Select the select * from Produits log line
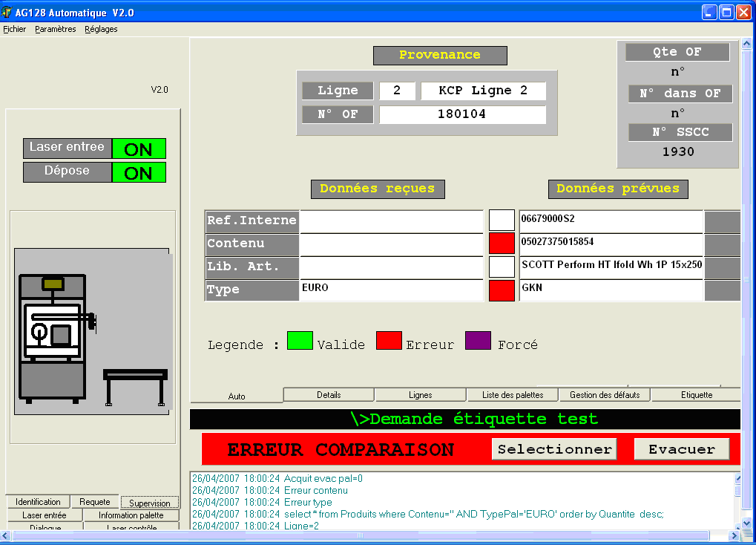756x545 pixels. (x=427, y=514)
